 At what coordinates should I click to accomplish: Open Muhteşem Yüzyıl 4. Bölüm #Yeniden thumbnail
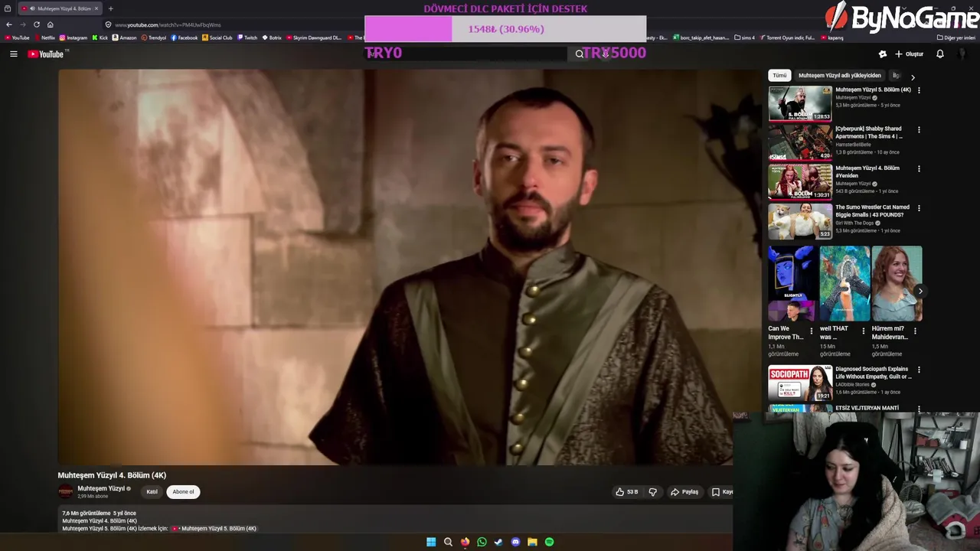pos(800,181)
